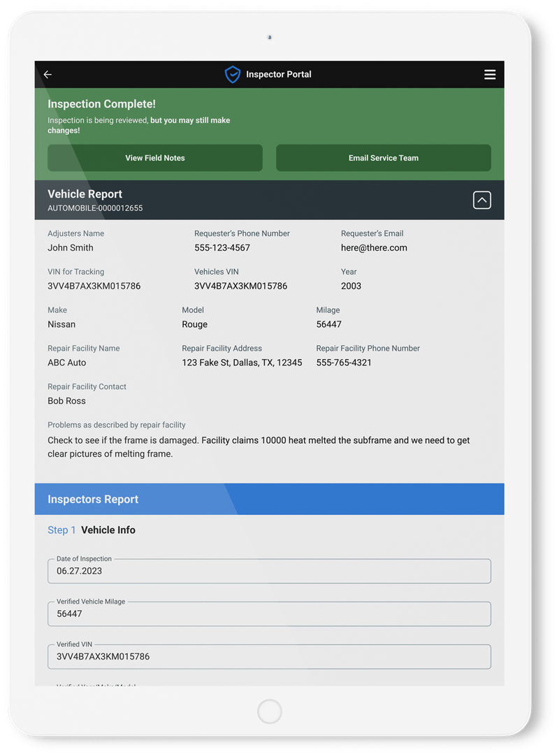Click Email Service Team
559x756 pixels.
(383, 158)
